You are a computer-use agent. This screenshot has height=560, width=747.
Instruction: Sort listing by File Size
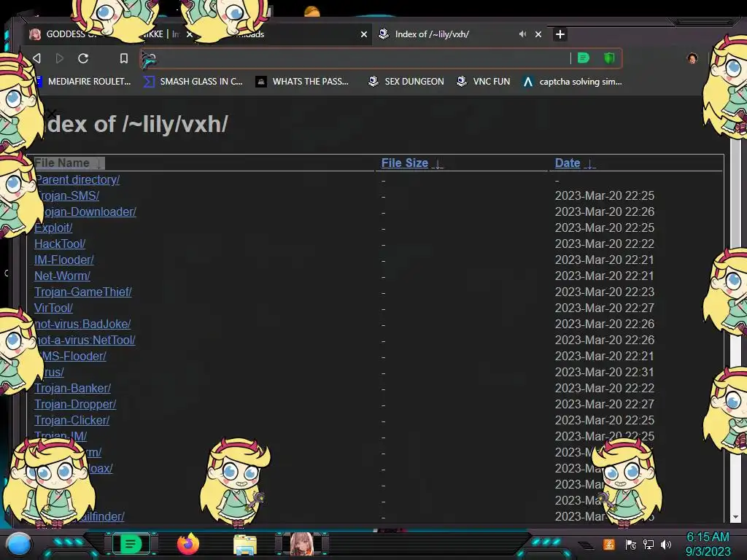411,163
